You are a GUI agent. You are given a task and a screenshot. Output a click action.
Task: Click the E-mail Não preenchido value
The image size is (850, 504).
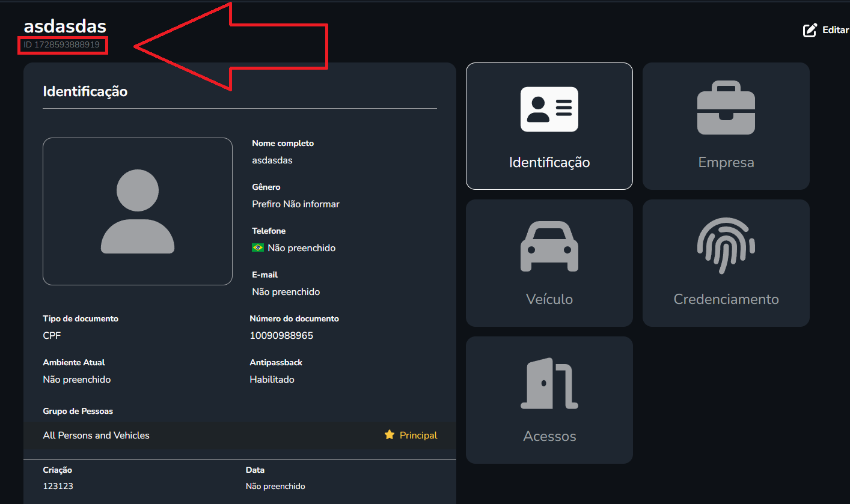pos(286,292)
